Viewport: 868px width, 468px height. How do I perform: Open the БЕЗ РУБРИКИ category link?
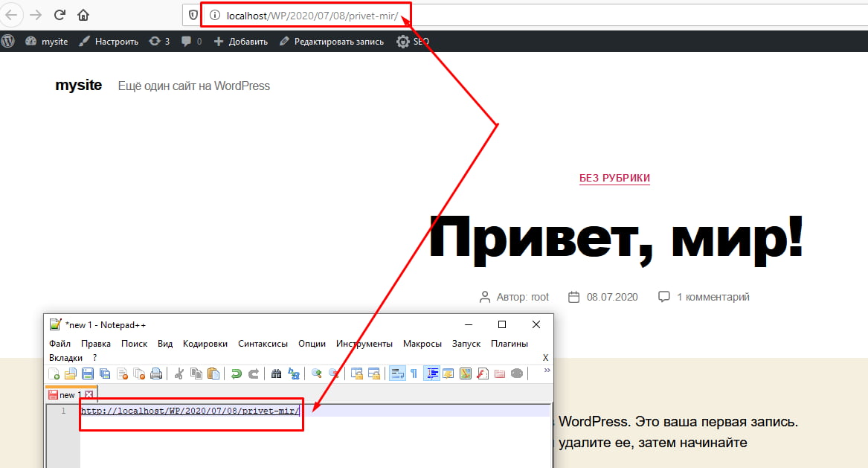pyautogui.click(x=614, y=178)
